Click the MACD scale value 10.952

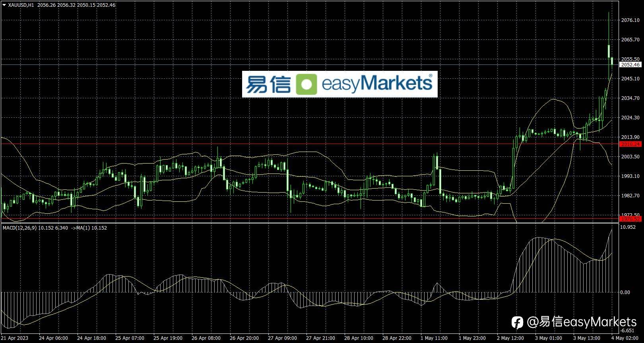pyautogui.click(x=628, y=227)
